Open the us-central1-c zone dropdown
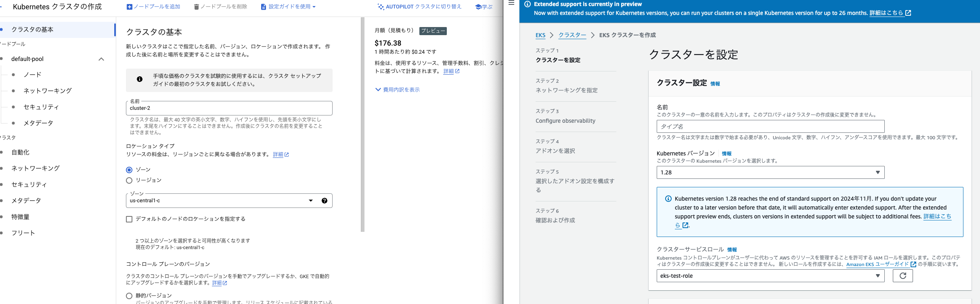Viewport: 980px width, 304px height. [x=229, y=201]
